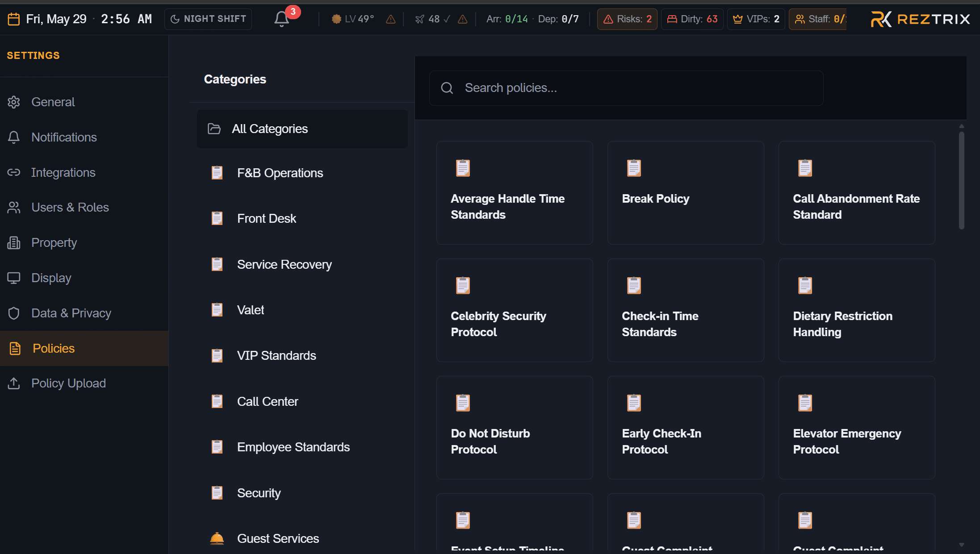Open the Break Policy card
Image resolution: width=980 pixels, height=554 pixels.
686,193
